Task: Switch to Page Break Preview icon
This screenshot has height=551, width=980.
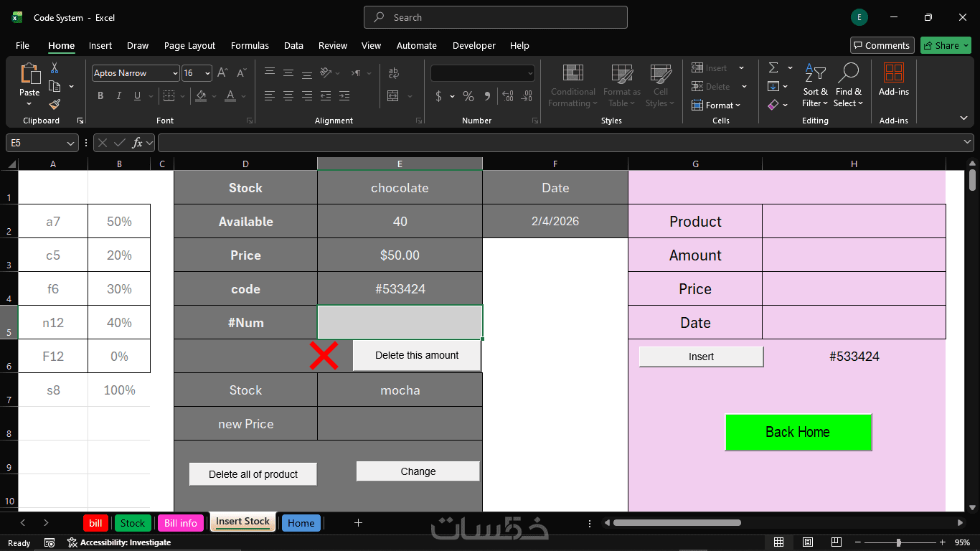Action: click(x=837, y=542)
